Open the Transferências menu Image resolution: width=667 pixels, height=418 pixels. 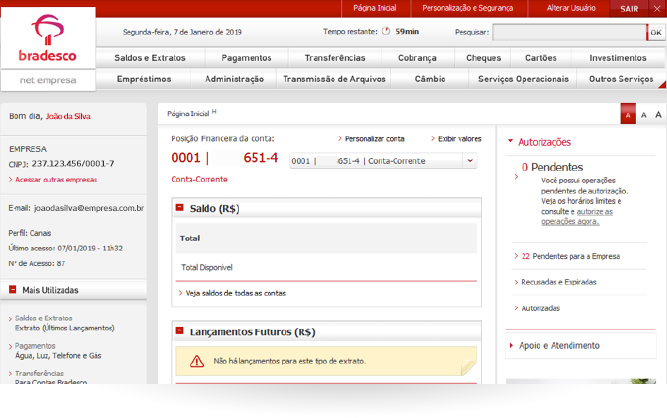pyautogui.click(x=335, y=58)
